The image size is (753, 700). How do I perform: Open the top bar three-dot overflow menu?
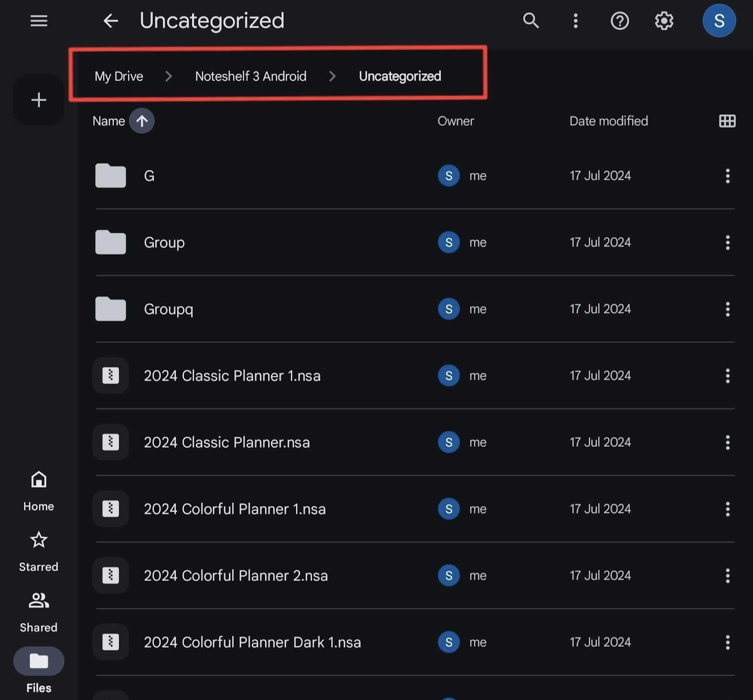point(575,21)
